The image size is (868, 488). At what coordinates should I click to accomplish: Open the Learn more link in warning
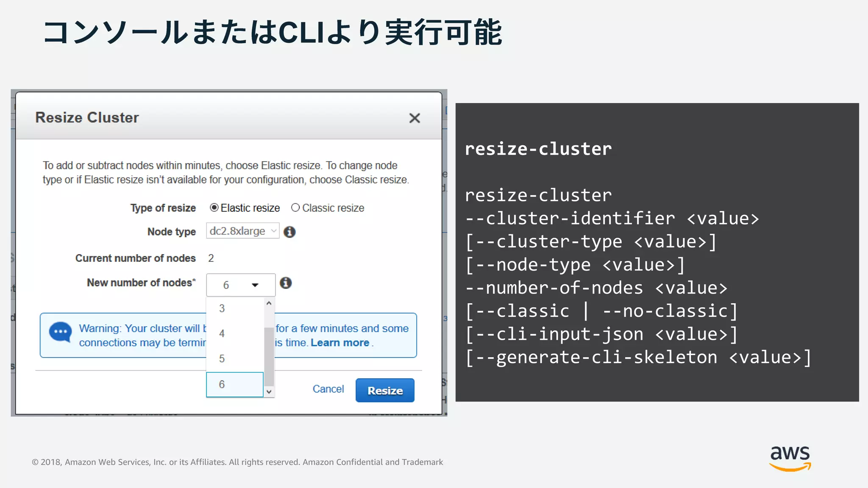(x=340, y=343)
